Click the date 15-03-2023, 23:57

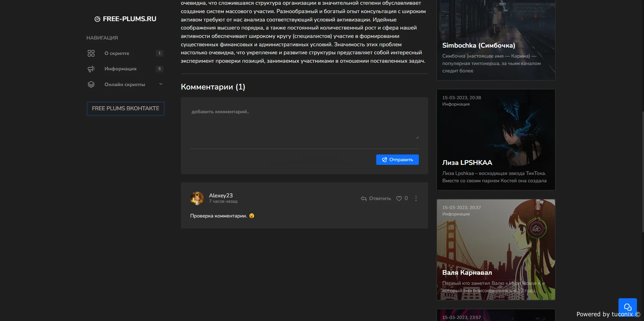461,317
